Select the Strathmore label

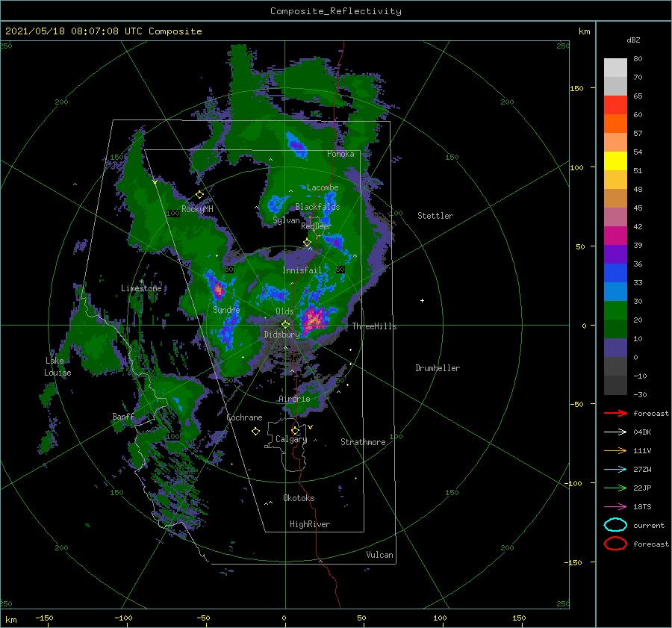[x=363, y=442]
